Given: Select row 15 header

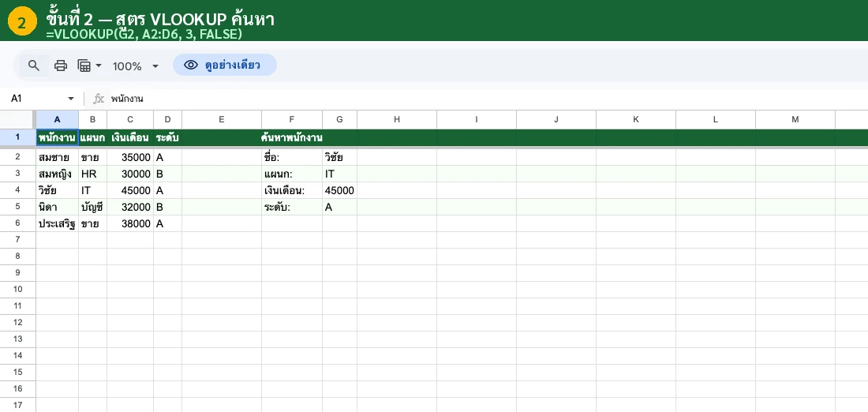Looking at the screenshot, I should (x=17, y=372).
